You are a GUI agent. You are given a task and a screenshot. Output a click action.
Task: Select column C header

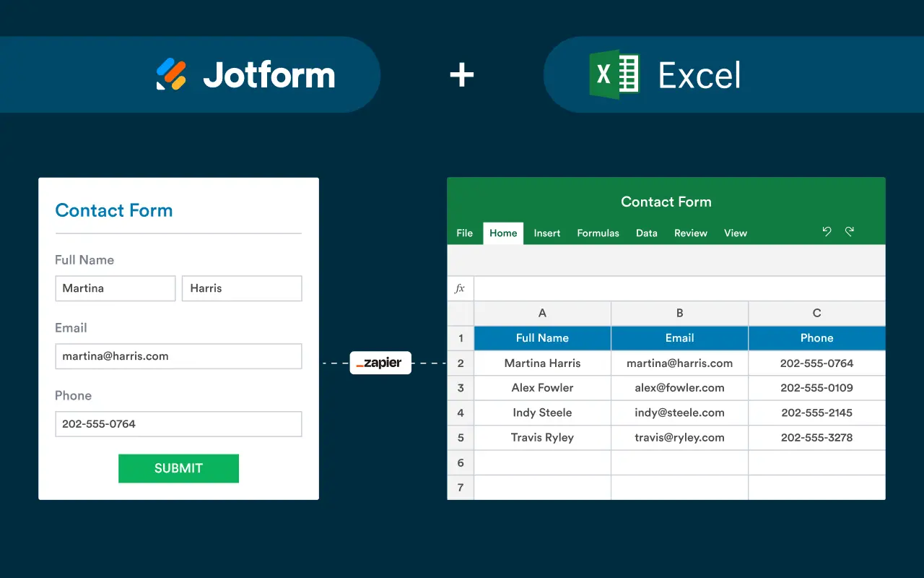click(x=816, y=313)
